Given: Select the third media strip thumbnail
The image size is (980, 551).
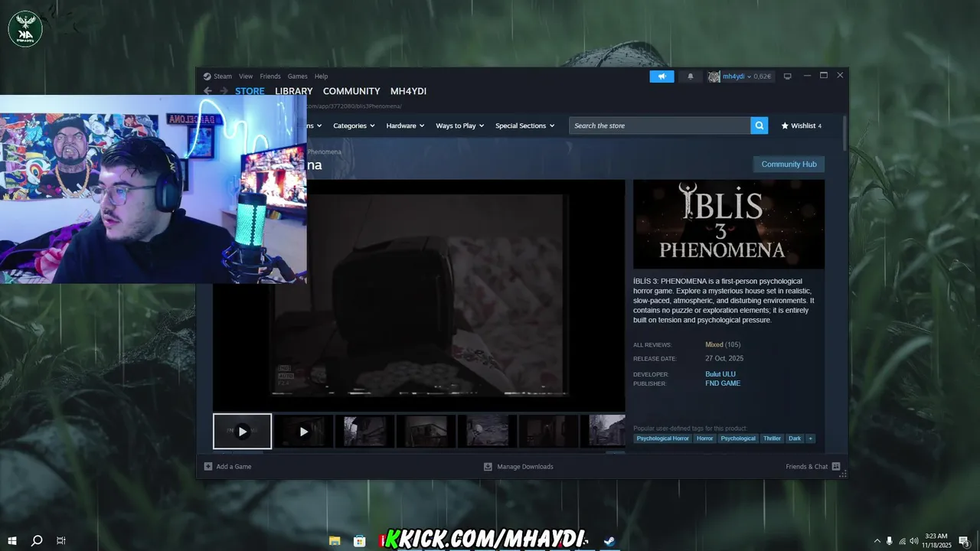Looking at the screenshot, I should [x=364, y=432].
